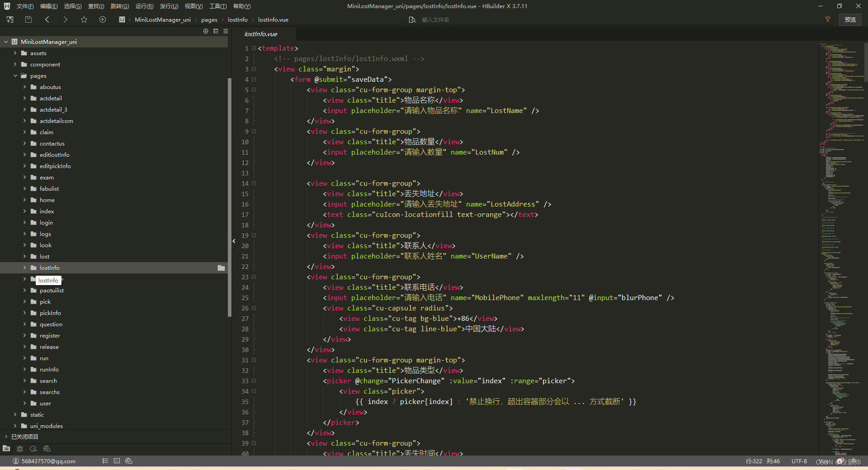Open the 工具(T) menu
The image size is (868, 470).
[218, 6]
